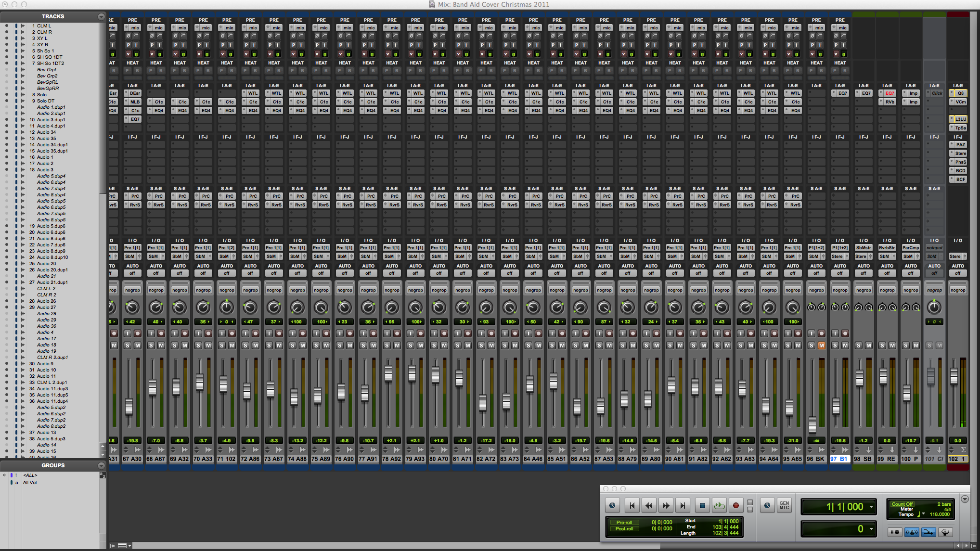Image resolution: width=980 pixels, height=551 pixels.
Task: Open transport window options dropdown
Action: pos(965,499)
